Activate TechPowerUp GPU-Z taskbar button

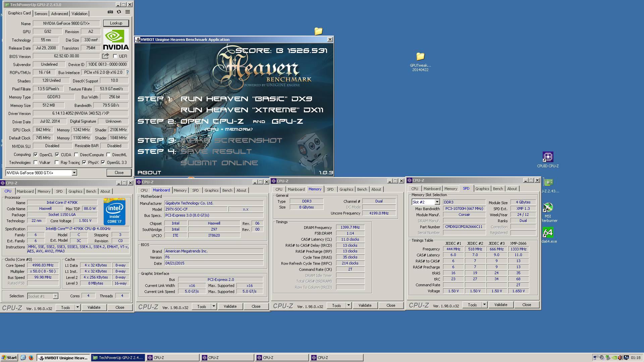click(x=118, y=358)
